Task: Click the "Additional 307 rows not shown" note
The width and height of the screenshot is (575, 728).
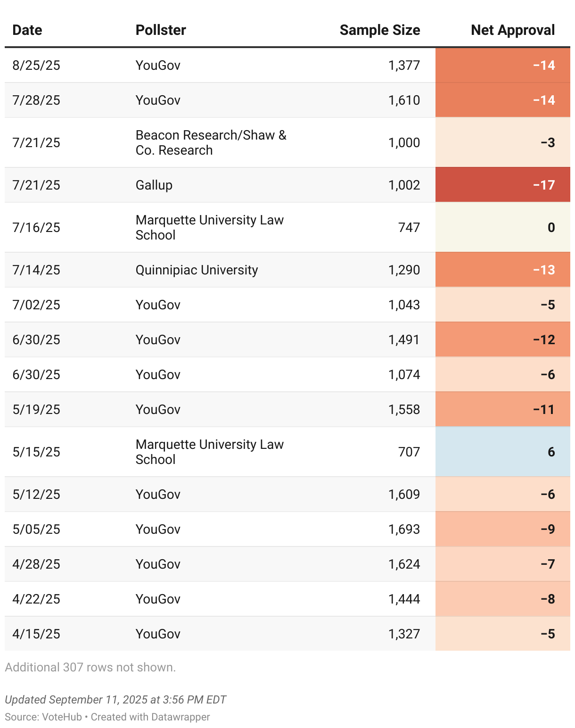Action: [90, 667]
